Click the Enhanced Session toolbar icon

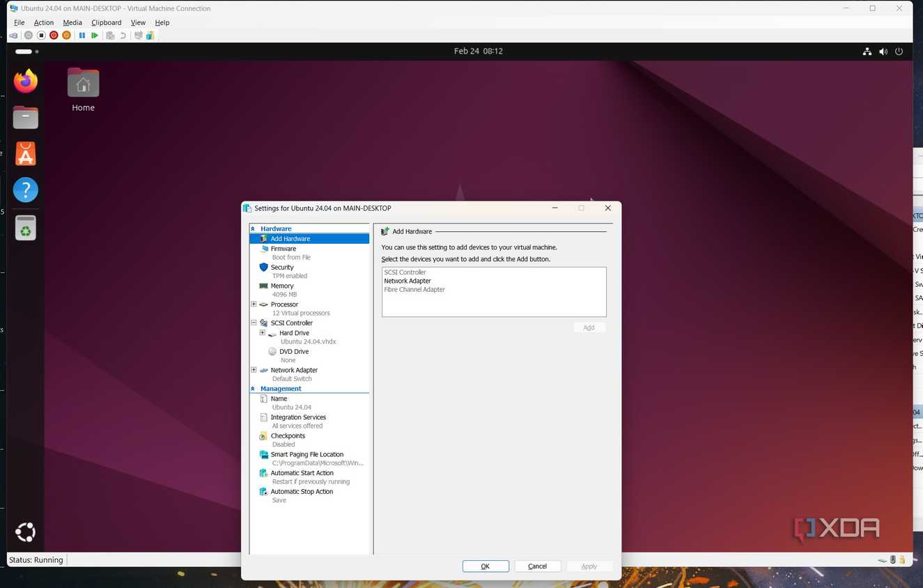pyautogui.click(x=139, y=36)
